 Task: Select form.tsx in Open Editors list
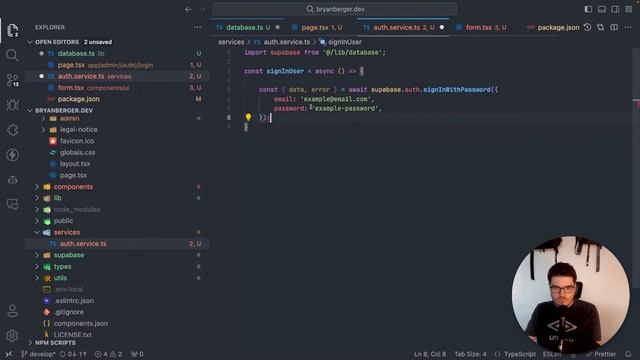coord(117,88)
